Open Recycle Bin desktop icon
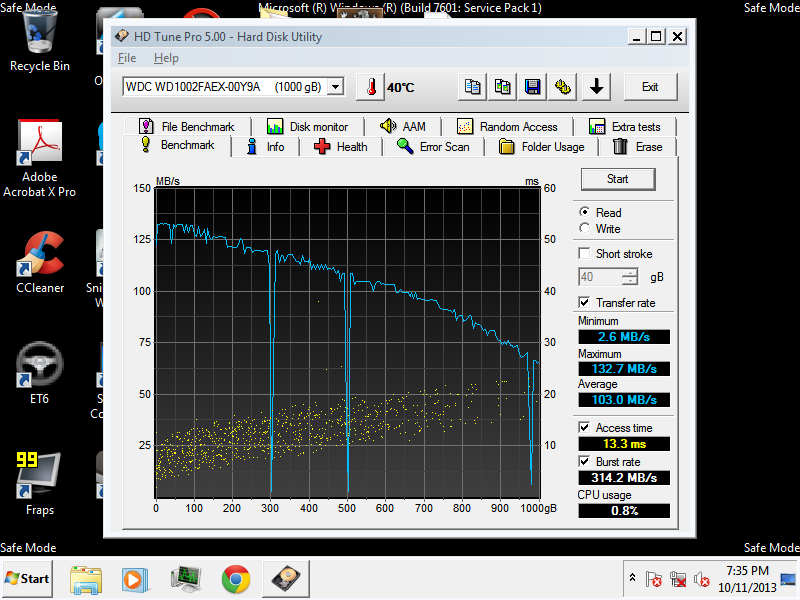Image resolution: width=800 pixels, height=600 pixels. (40, 41)
